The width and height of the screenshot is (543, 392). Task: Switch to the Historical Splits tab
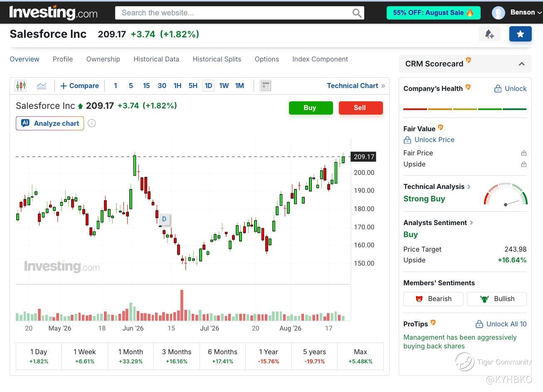(217, 59)
